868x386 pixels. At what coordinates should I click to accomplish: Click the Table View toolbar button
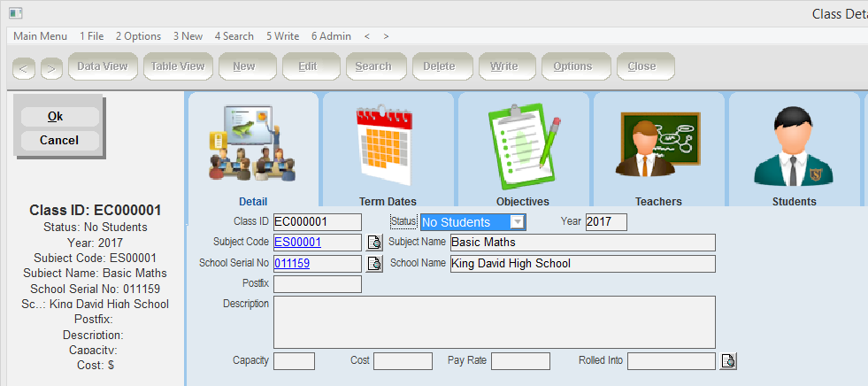[x=178, y=66]
